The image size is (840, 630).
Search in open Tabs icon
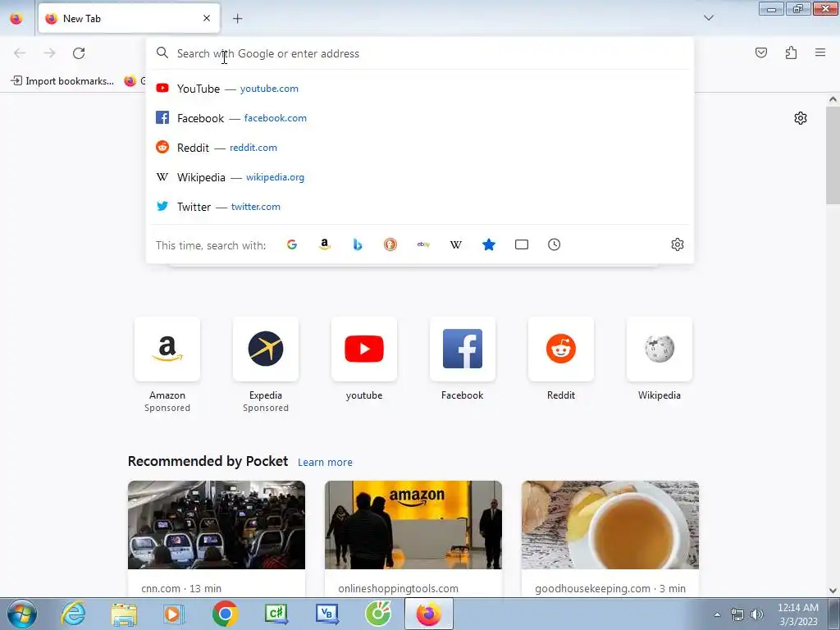point(521,244)
